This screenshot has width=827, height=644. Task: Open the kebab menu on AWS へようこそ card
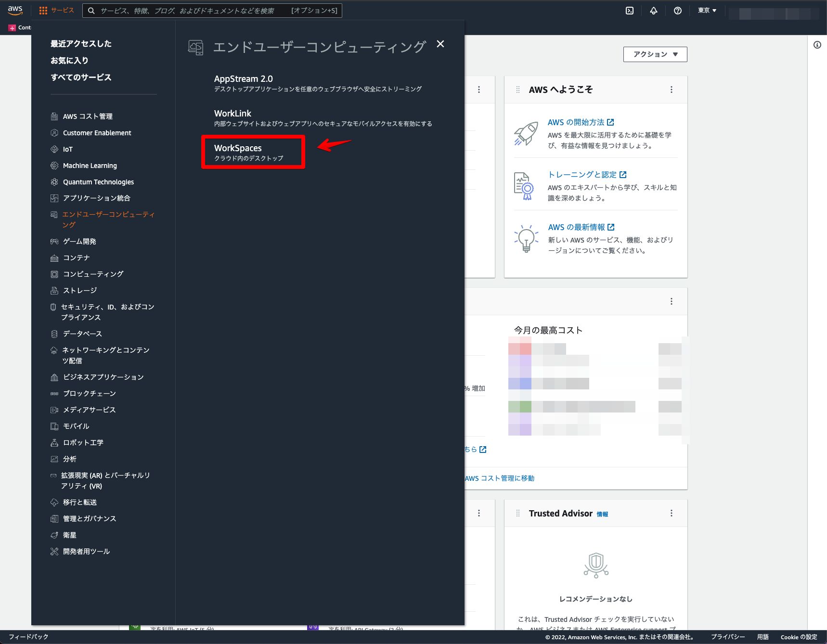click(671, 90)
